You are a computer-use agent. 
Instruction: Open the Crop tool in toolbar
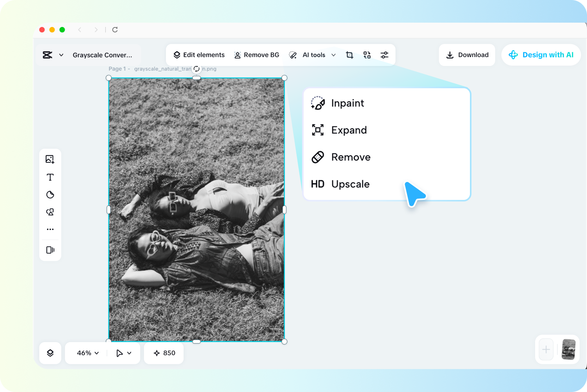(x=349, y=55)
